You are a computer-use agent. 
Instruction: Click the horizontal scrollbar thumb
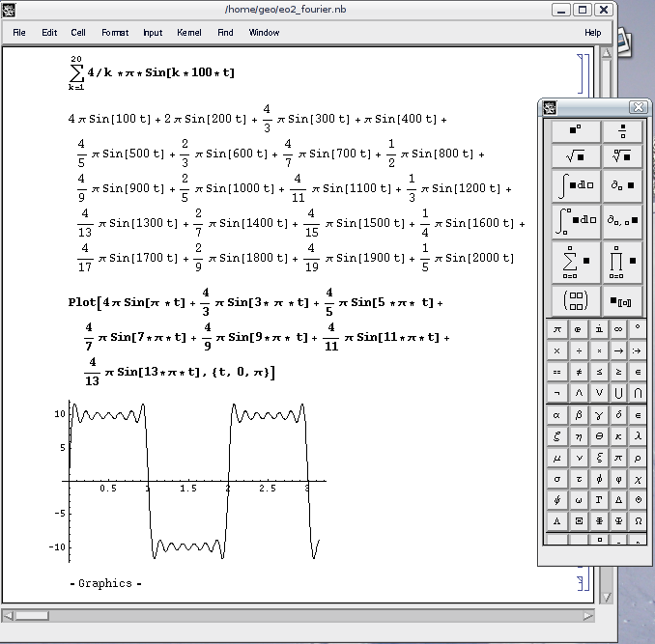[x=32, y=616]
